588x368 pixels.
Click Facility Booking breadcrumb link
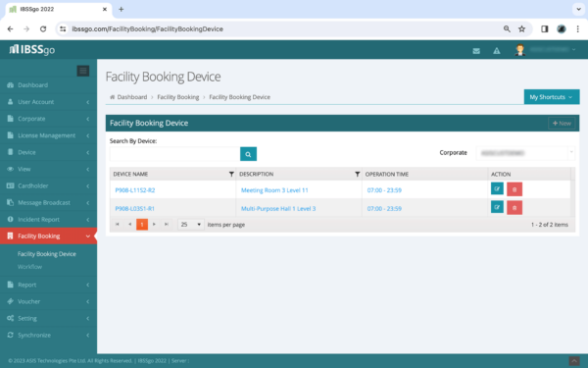tap(178, 97)
